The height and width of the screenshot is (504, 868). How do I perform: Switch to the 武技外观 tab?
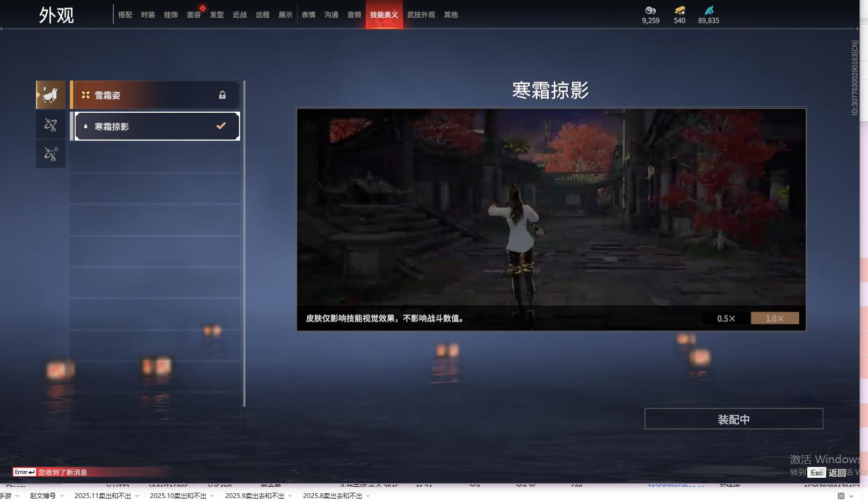(422, 14)
